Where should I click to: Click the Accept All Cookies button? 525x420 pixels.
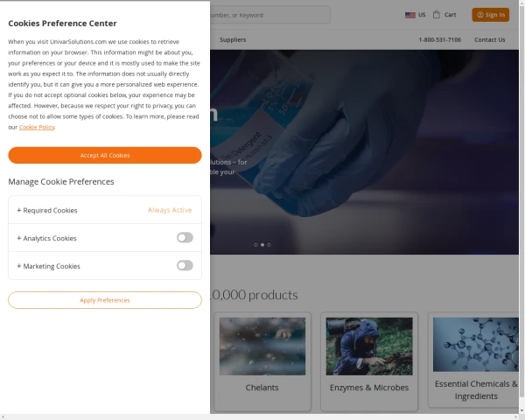pos(105,155)
